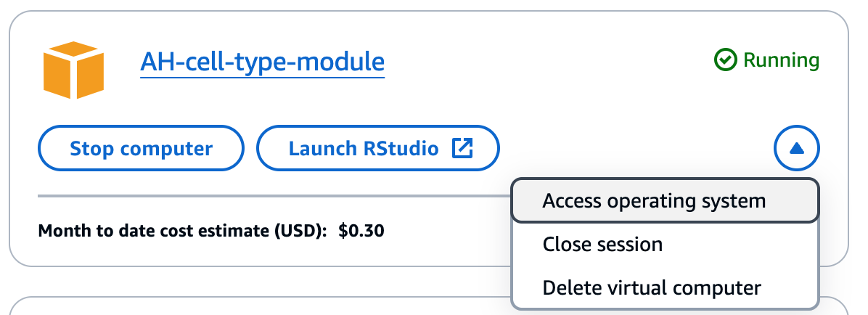
Task: Stop the computer with the Stop computer button
Action: tap(142, 148)
